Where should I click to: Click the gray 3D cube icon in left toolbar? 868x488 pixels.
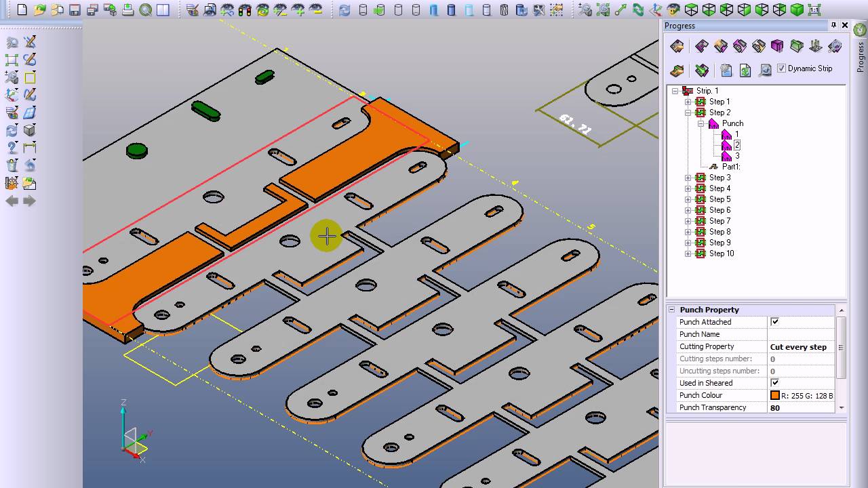click(x=30, y=130)
